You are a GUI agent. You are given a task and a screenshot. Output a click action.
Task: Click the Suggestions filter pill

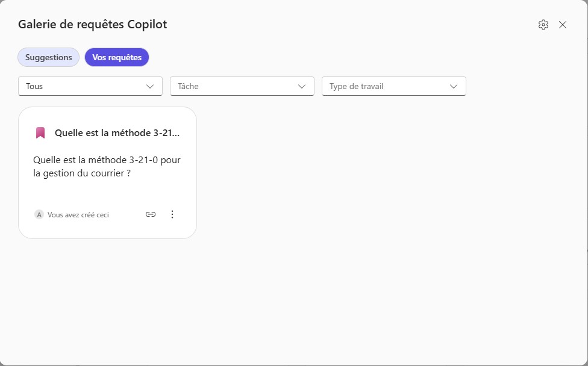coord(48,57)
